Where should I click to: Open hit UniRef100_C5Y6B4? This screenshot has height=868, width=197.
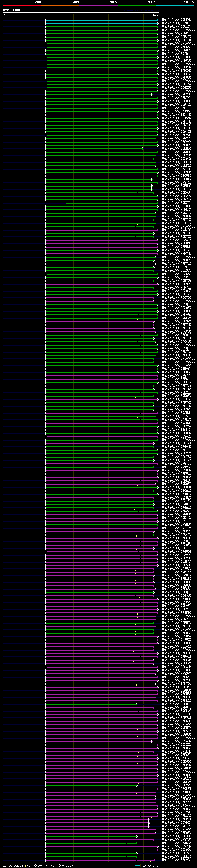click(x=177, y=741)
